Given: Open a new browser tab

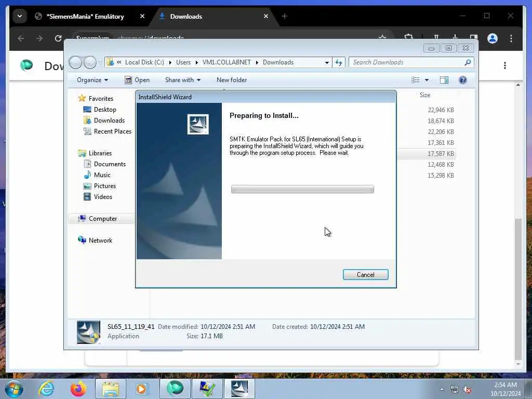Looking at the screenshot, I should coord(285,16).
